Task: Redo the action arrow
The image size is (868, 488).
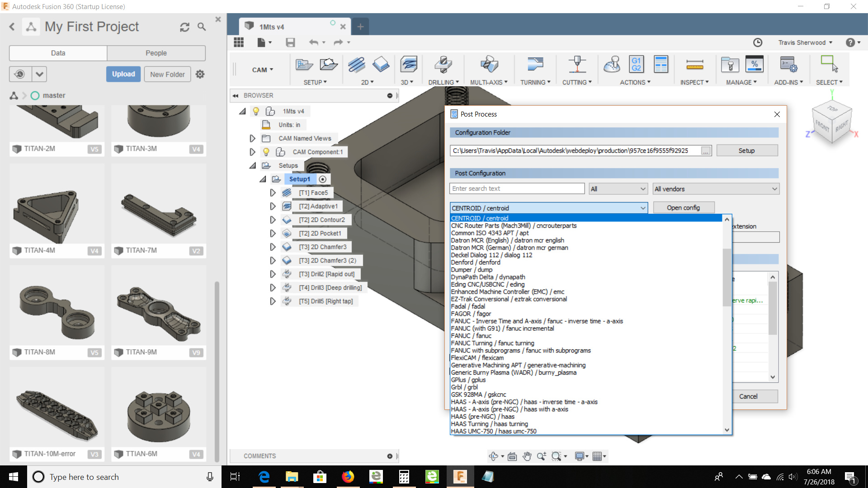Action: tap(338, 42)
